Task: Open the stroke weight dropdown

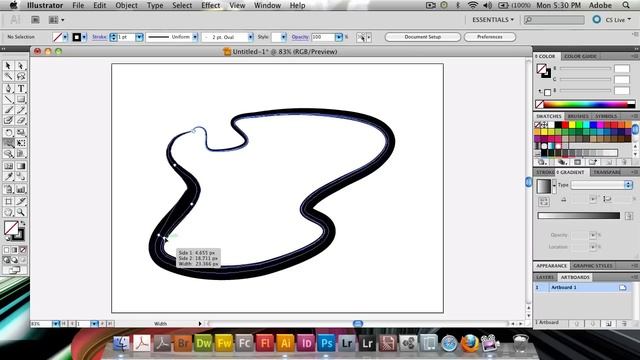Action: click(x=139, y=37)
